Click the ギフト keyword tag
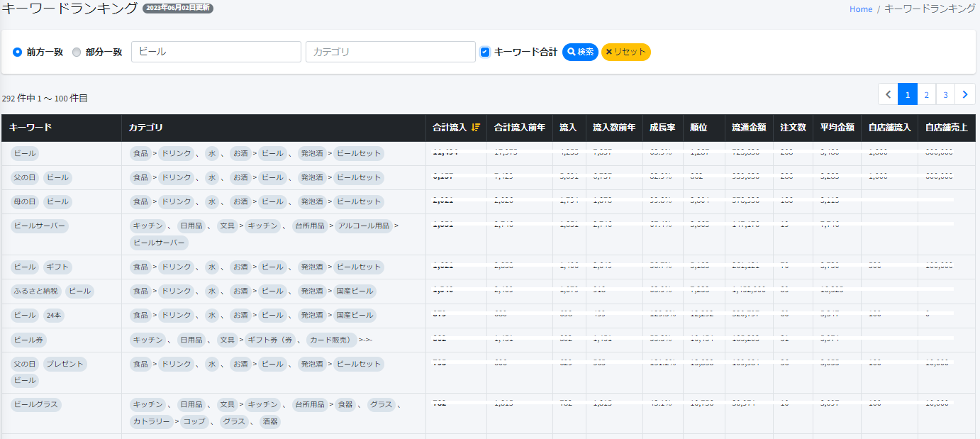This screenshot has width=980, height=439. [x=57, y=267]
